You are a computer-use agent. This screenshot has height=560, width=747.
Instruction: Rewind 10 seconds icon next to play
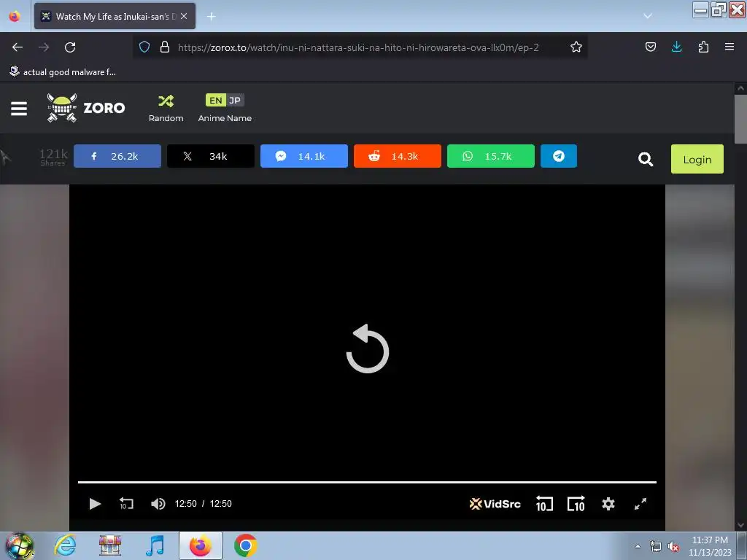[x=126, y=504]
